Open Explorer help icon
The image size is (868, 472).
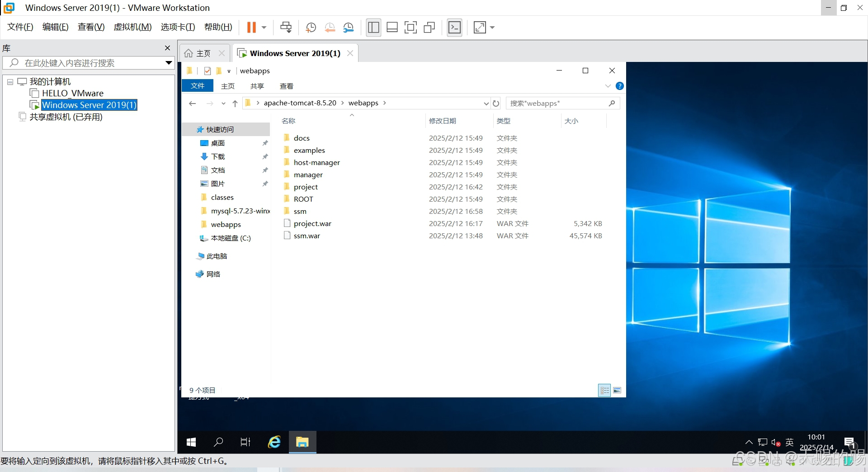click(x=620, y=86)
